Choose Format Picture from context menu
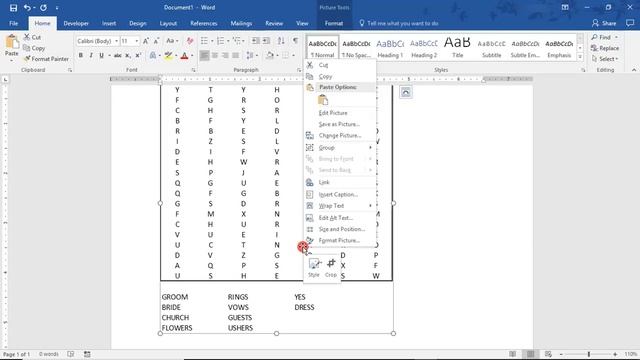Screen dimensions: 640x360 pos(340,240)
